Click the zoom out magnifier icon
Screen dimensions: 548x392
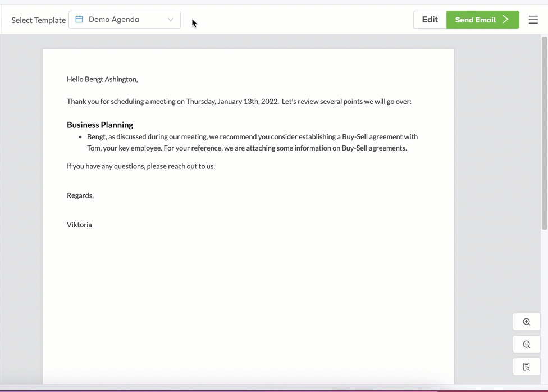[x=527, y=344]
